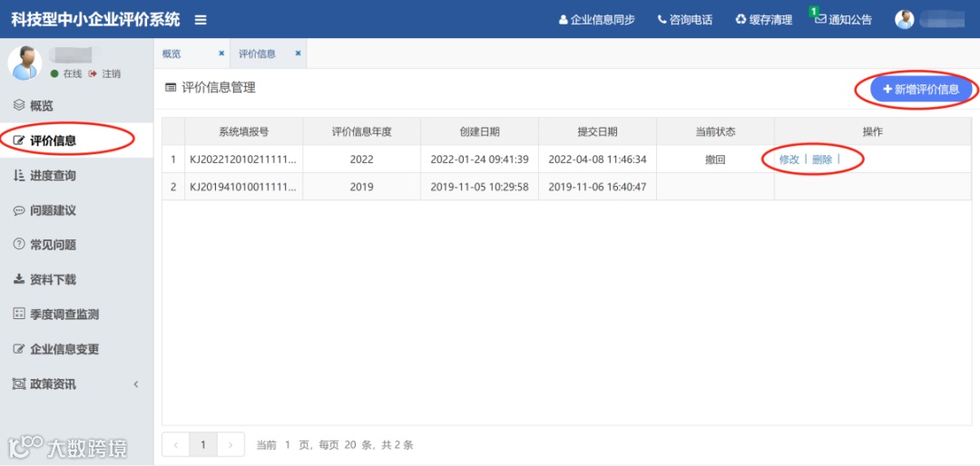Go to the next page arrow
The image size is (980, 466).
[230, 445]
